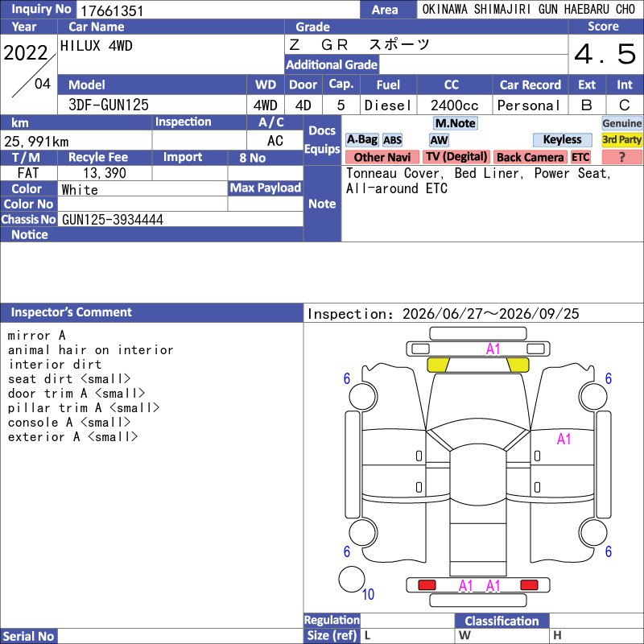Click the score value 4.5
644x644 pixels.
(x=605, y=54)
